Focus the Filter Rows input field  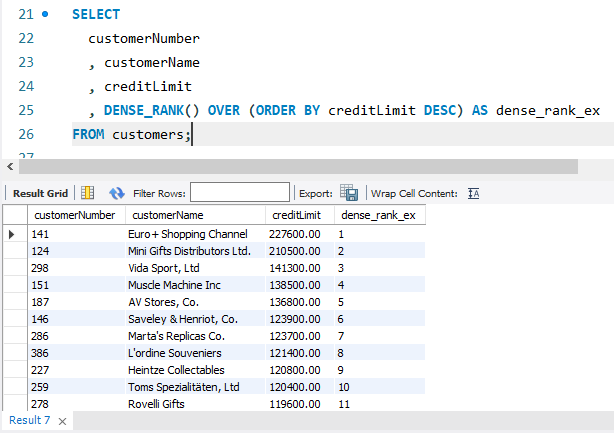click(x=240, y=192)
